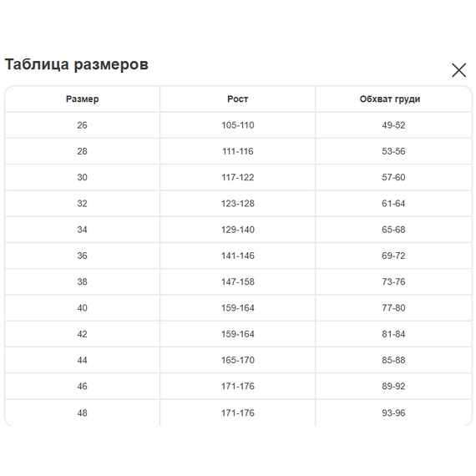476x476 pixels.
Task: Click chest value 49-52
Action: [393, 125]
